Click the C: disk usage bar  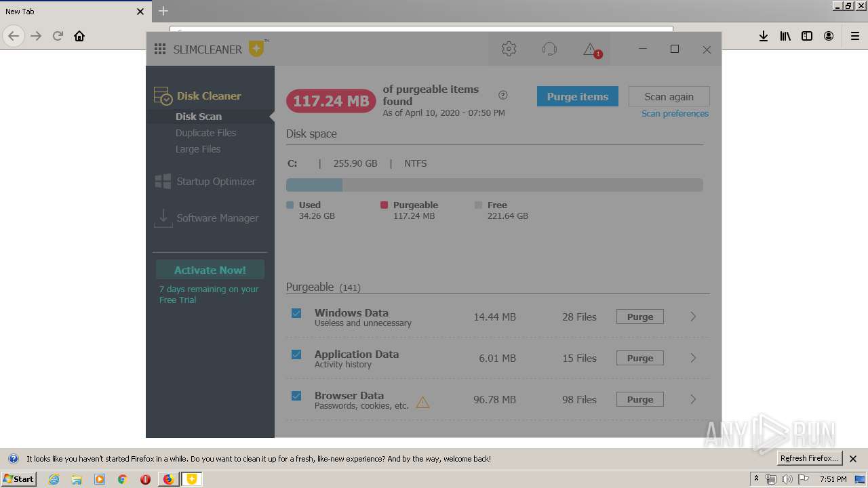pos(494,185)
